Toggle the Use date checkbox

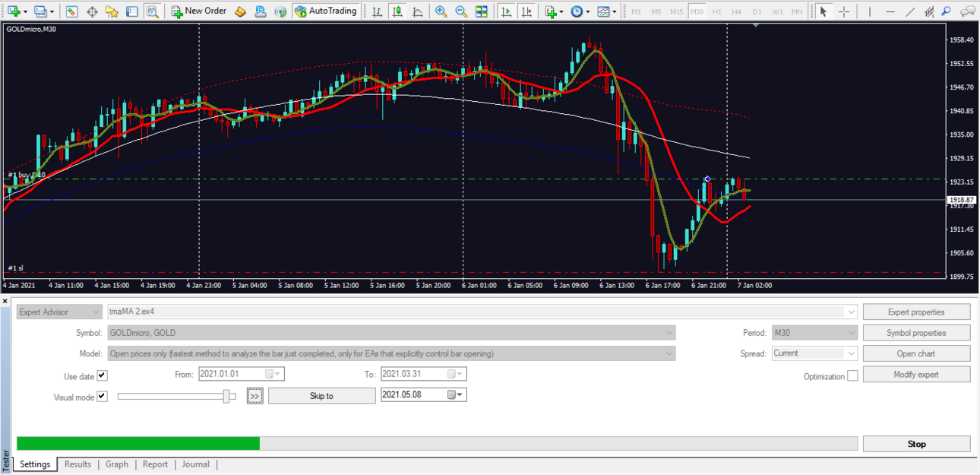click(103, 376)
